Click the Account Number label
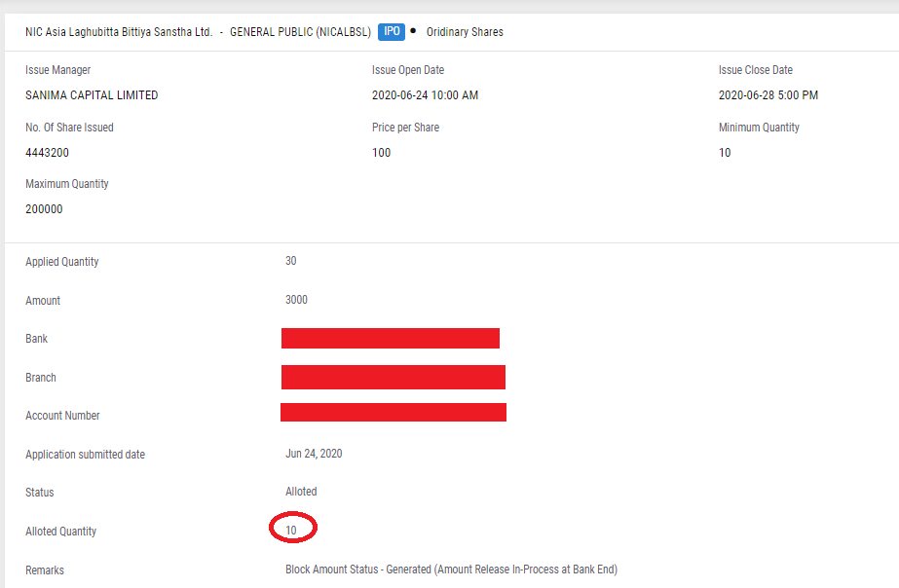Screen dimensions: 899x588 click(x=62, y=416)
